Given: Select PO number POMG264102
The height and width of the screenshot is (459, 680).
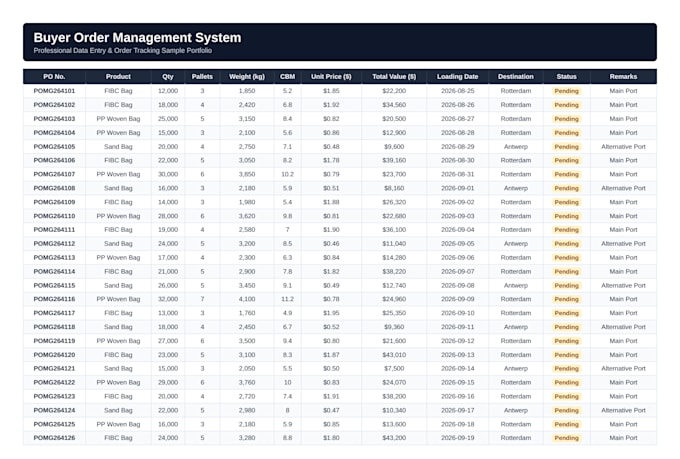Looking at the screenshot, I should [54, 105].
